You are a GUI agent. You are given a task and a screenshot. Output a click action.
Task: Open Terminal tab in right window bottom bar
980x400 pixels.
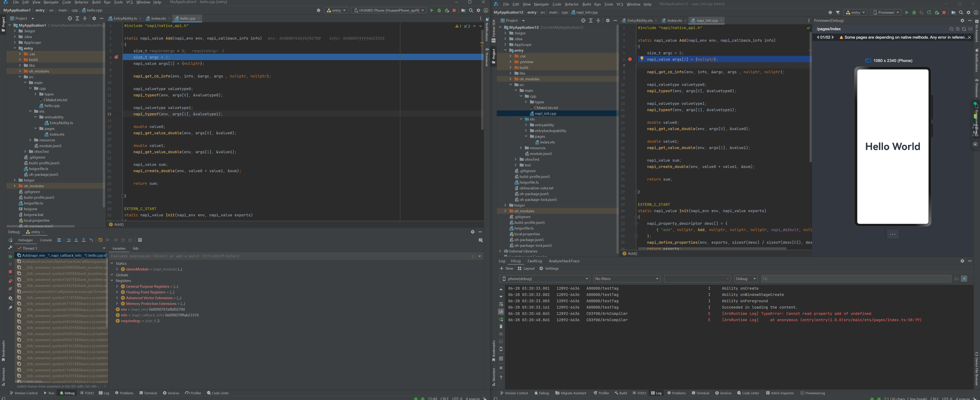tap(700, 393)
